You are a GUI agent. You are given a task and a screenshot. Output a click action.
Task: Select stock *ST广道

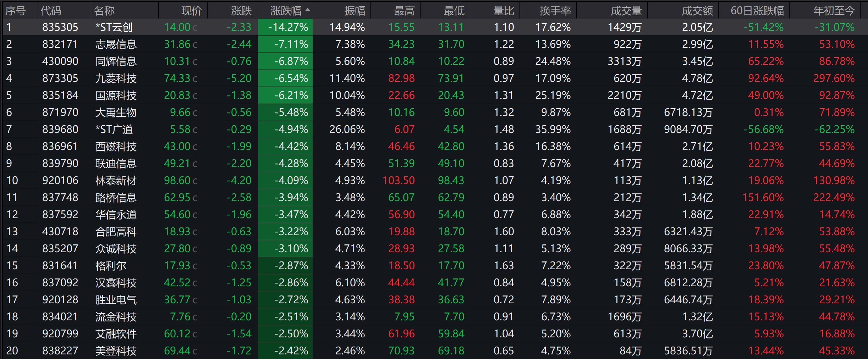click(x=114, y=129)
